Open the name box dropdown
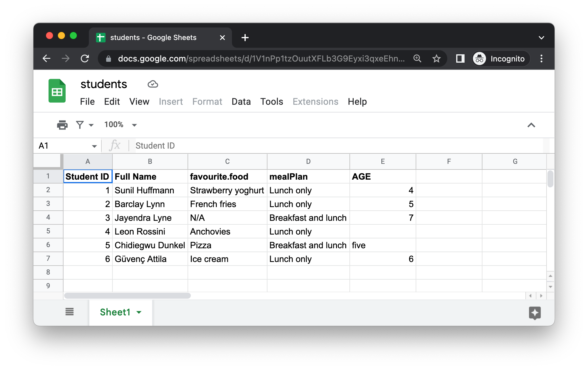588x370 pixels. tap(94, 146)
